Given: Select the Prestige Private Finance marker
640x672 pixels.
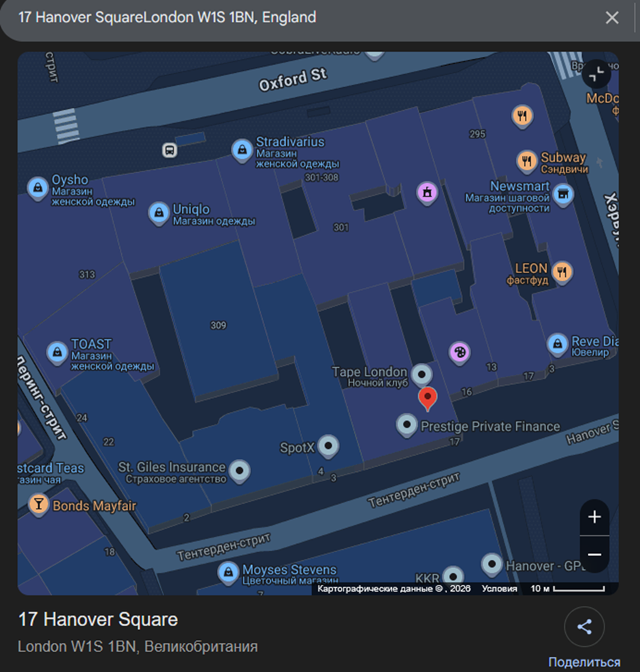Looking at the screenshot, I should pos(406,425).
